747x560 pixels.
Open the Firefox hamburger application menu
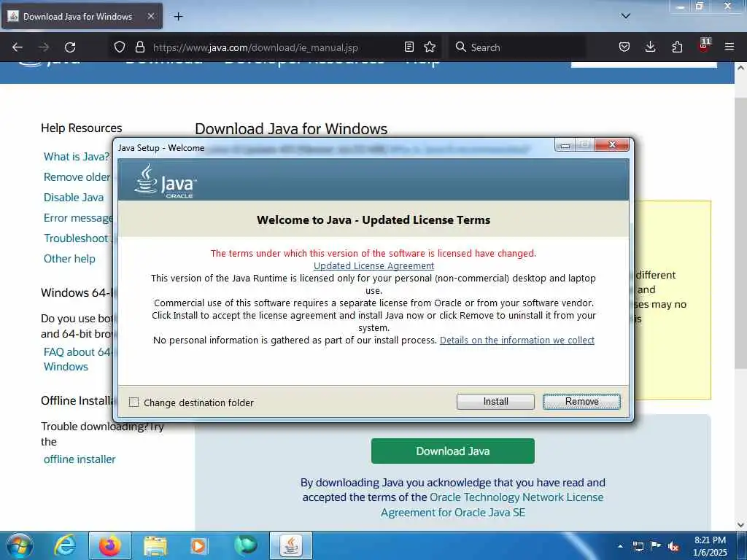[729, 47]
